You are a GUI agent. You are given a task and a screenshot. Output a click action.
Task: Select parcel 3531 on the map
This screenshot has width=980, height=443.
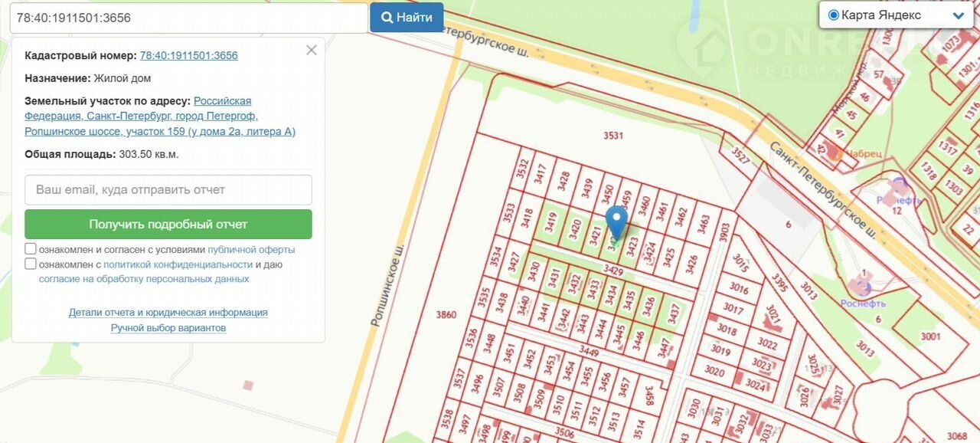(613, 136)
